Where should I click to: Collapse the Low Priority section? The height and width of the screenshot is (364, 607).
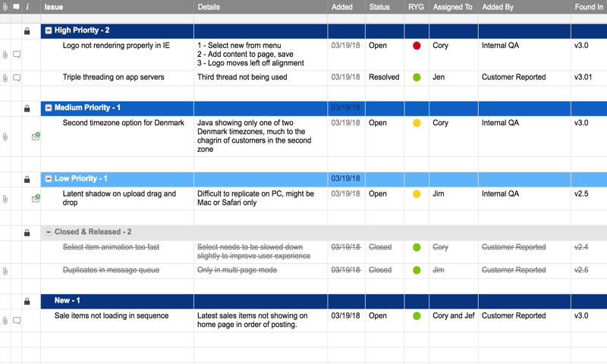coord(49,179)
